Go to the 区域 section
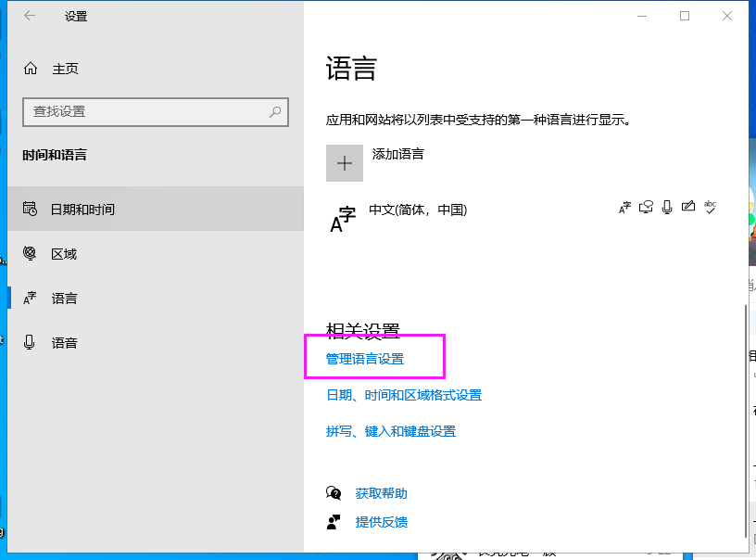This screenshot has height=560, width=756. click(x=64, y=254)
